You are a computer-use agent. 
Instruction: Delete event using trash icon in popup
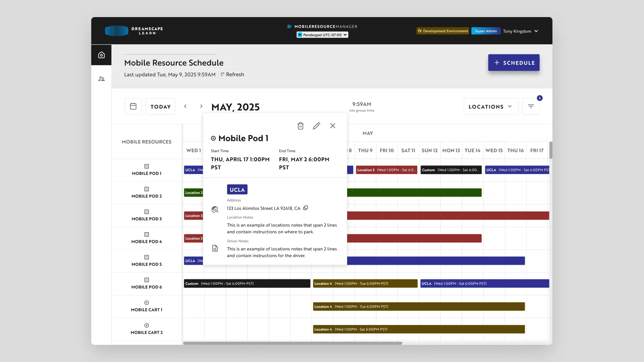(x=301, y=126)
